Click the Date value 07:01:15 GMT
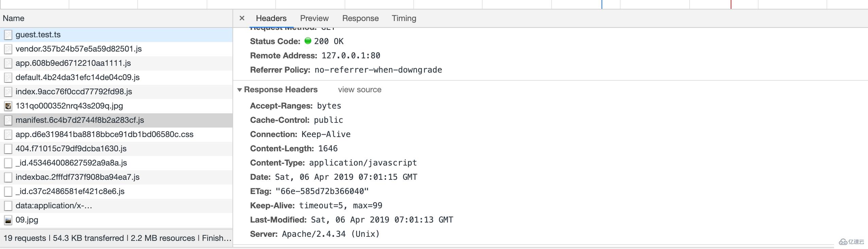This screenshot has width=868, height=249. (x=388, y=177)
